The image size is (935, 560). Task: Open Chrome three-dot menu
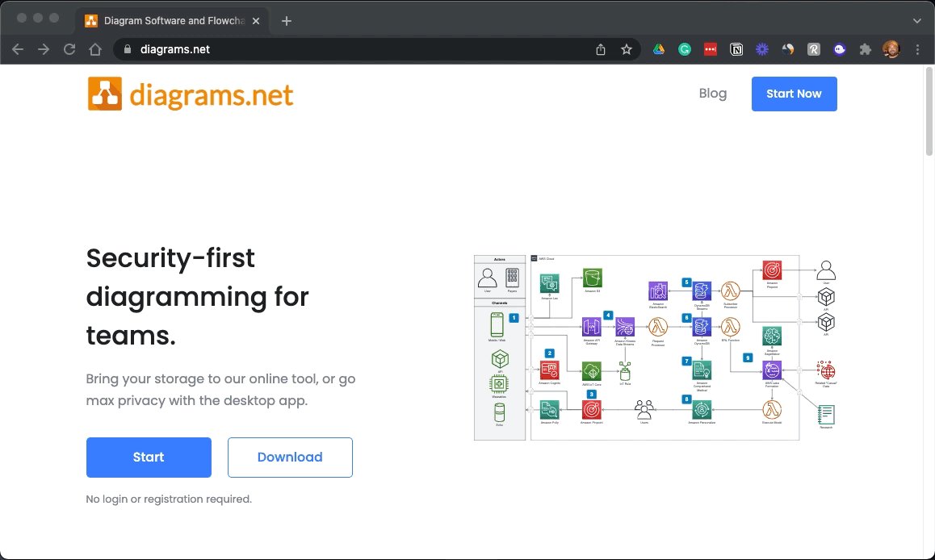pos(918,49)
